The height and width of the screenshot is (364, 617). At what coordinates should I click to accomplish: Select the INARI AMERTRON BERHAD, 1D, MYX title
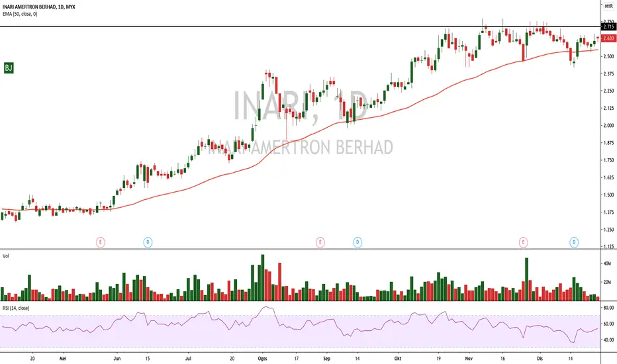point(38,7)
